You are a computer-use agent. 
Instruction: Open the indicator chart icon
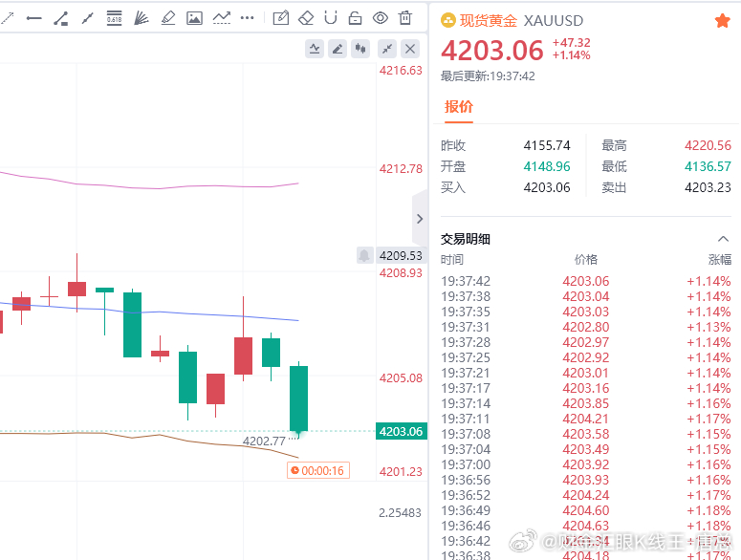point(315,49)
